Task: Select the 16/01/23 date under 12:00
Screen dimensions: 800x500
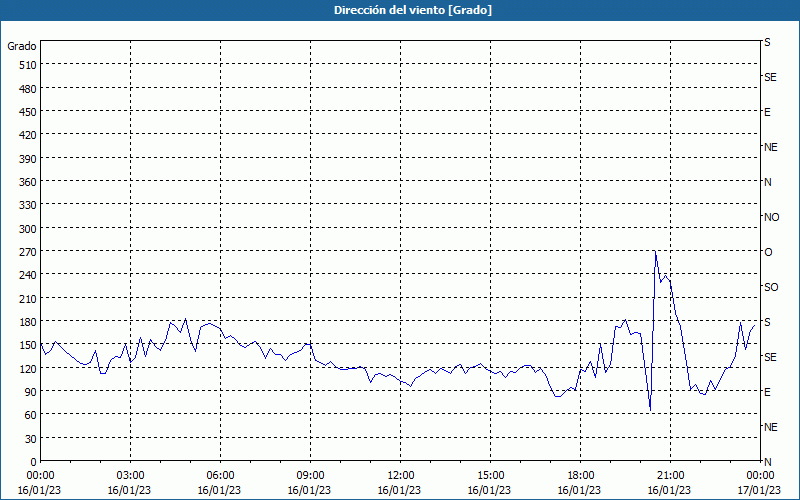Action: (x=399, y=490)
